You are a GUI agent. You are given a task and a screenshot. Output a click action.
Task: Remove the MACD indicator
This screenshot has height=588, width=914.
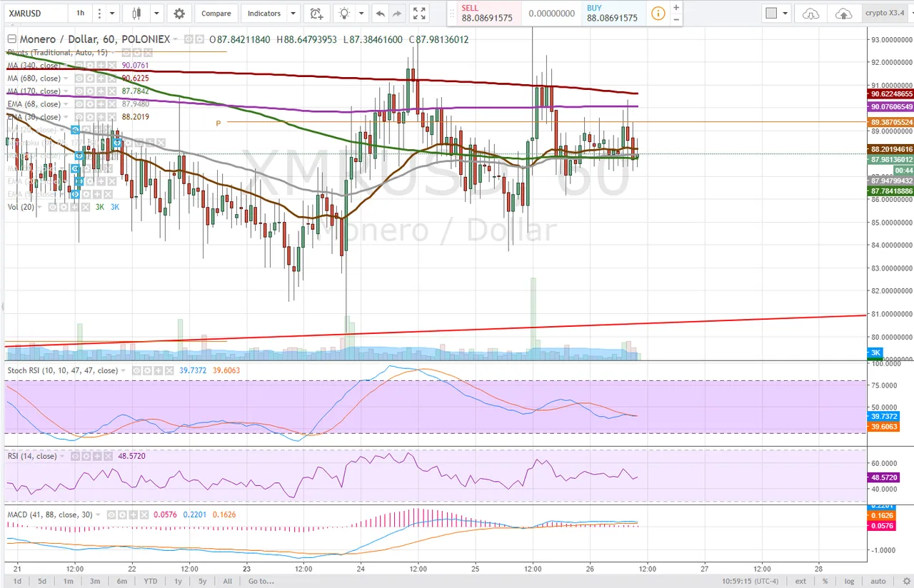(144, 515)
